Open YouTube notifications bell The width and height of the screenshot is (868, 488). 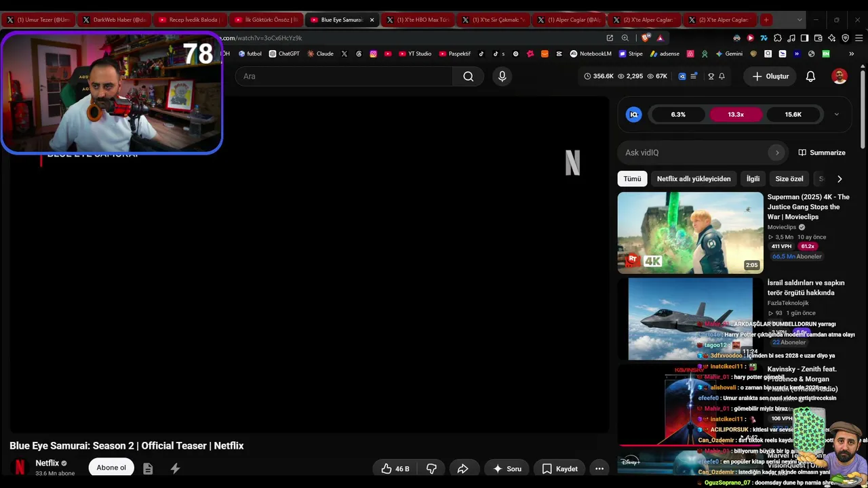coord(810,77)
